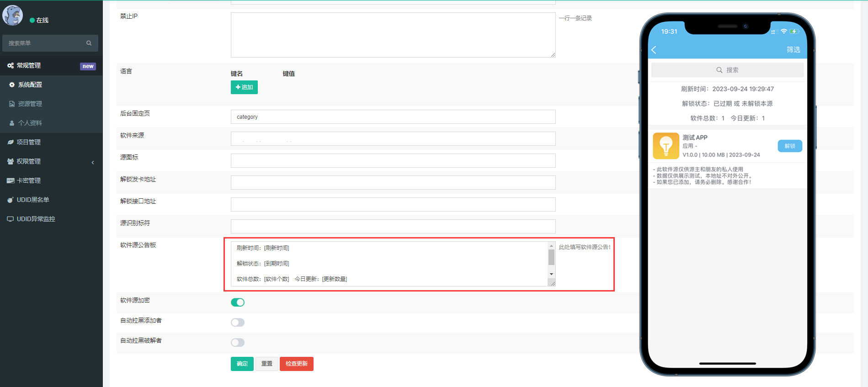Click the 卡密管理 card icon
This screenshot has width=868, height=387.
11,181
